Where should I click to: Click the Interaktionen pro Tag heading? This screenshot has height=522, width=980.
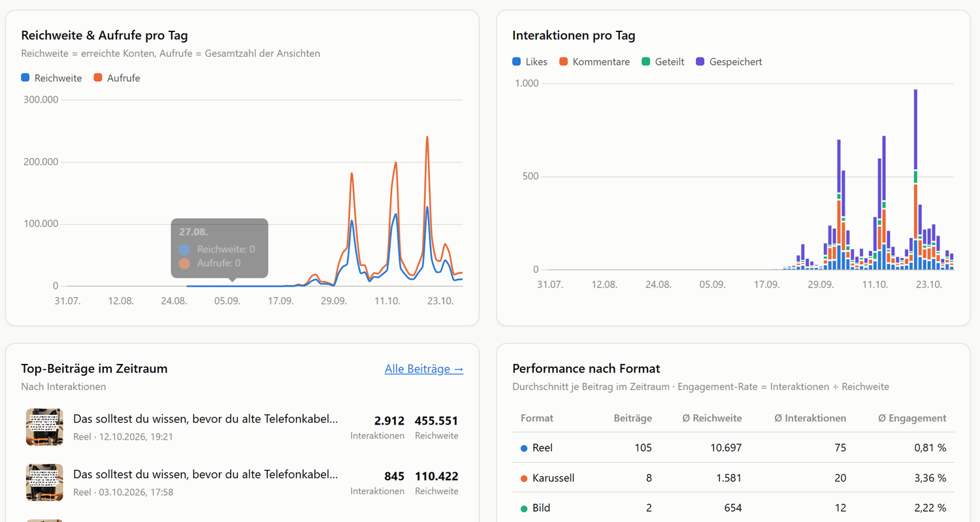click(x=574, y=35)
